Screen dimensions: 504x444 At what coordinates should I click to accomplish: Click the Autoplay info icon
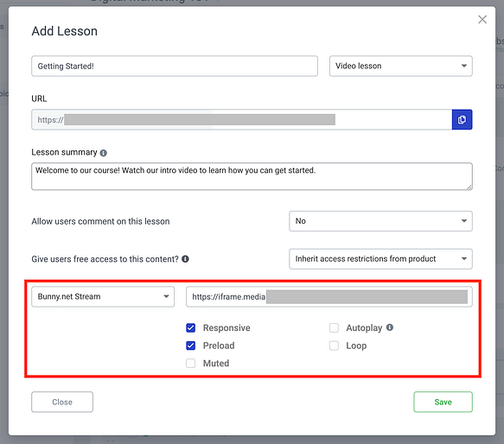click(390, 327)
